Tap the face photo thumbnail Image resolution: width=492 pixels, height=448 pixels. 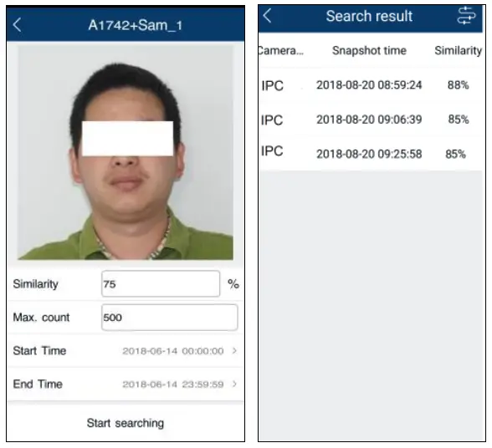(x=126, y=153)
